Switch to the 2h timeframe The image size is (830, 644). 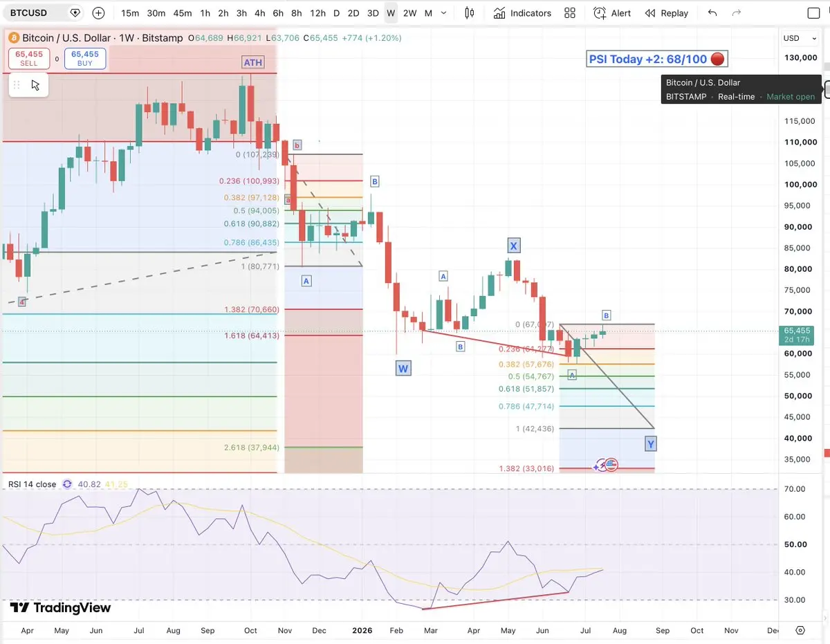click(x=223, y=13)
